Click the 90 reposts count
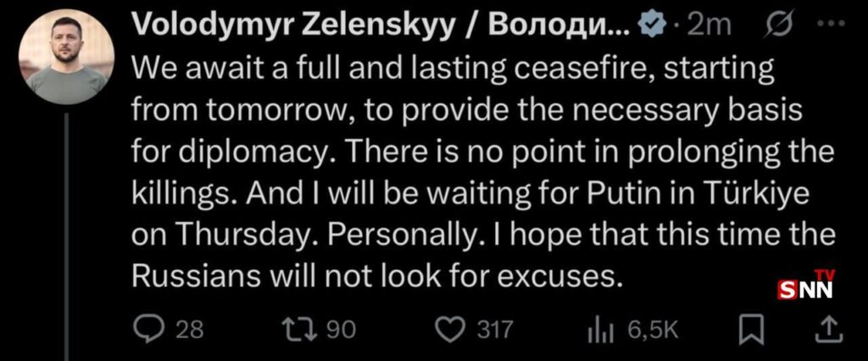 pyautogui.click(x=342, y=330)
